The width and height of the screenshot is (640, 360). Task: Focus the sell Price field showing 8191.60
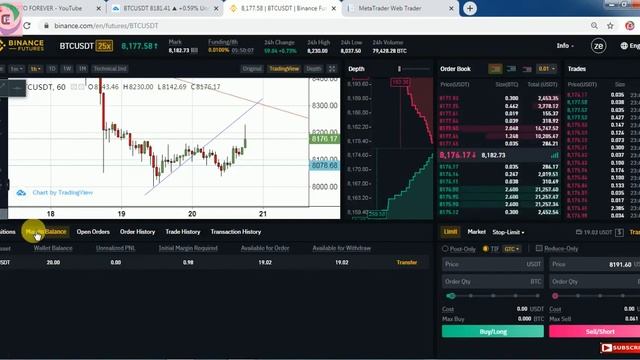click(x=595, y=264)
